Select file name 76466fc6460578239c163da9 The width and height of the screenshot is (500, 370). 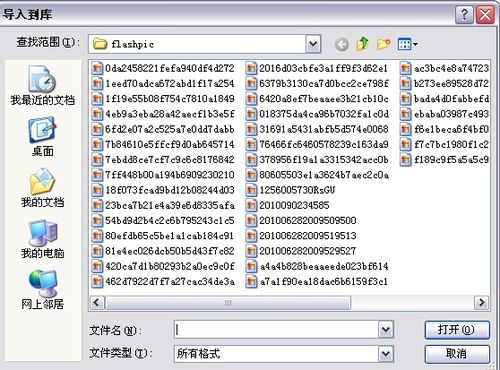324,144
